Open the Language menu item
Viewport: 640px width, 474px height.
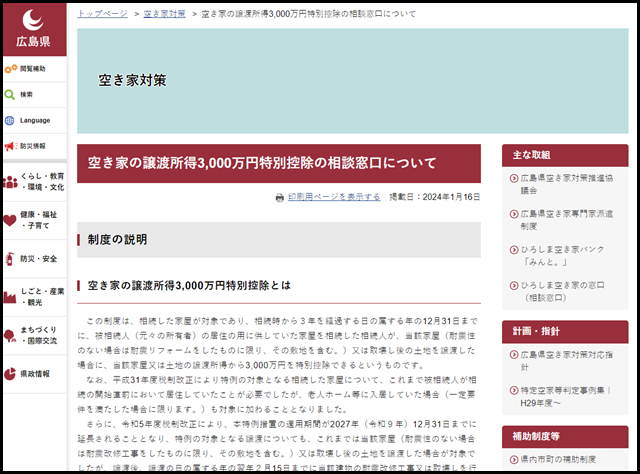(35, 120)
